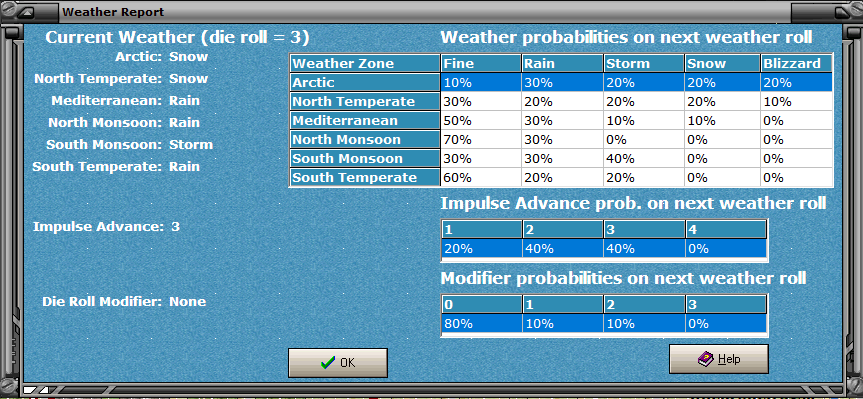Select the Storm column header
Screen dimensions: 863x399
point(643,63)
